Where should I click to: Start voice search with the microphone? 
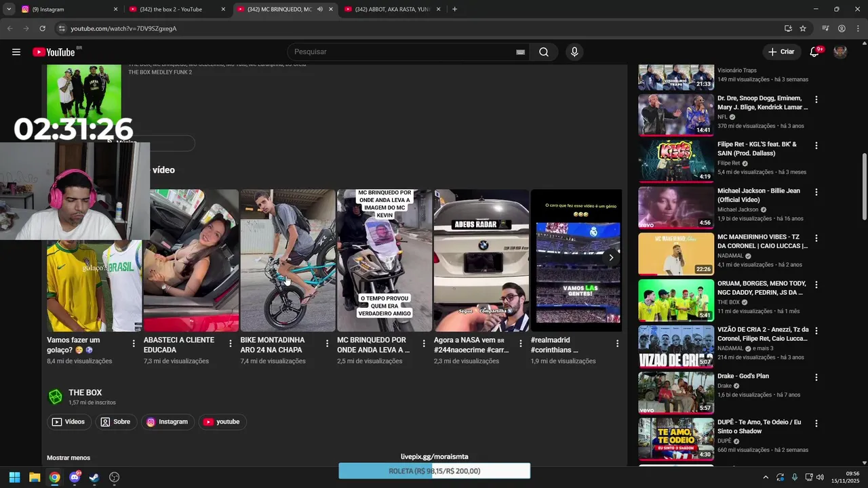(574, 52)
